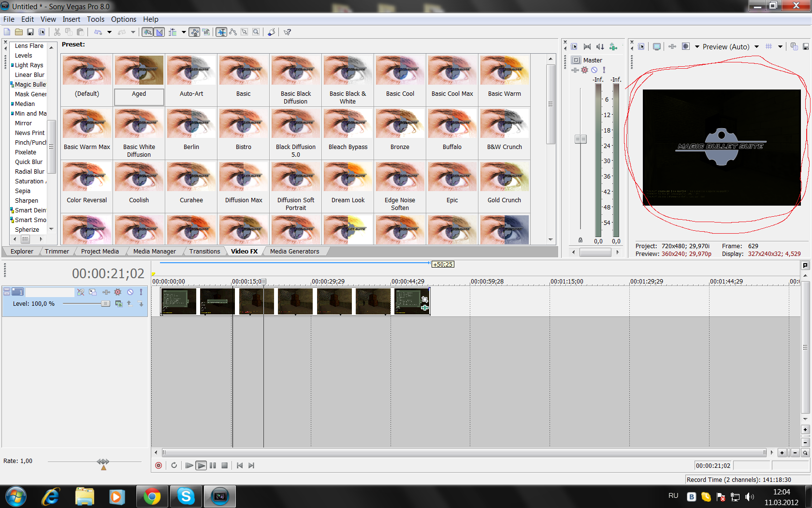Select the Zoom Edit magnifier tool
Image resolution: width=812 pixels, height=508 pixels.
click(x=256, y=32)
